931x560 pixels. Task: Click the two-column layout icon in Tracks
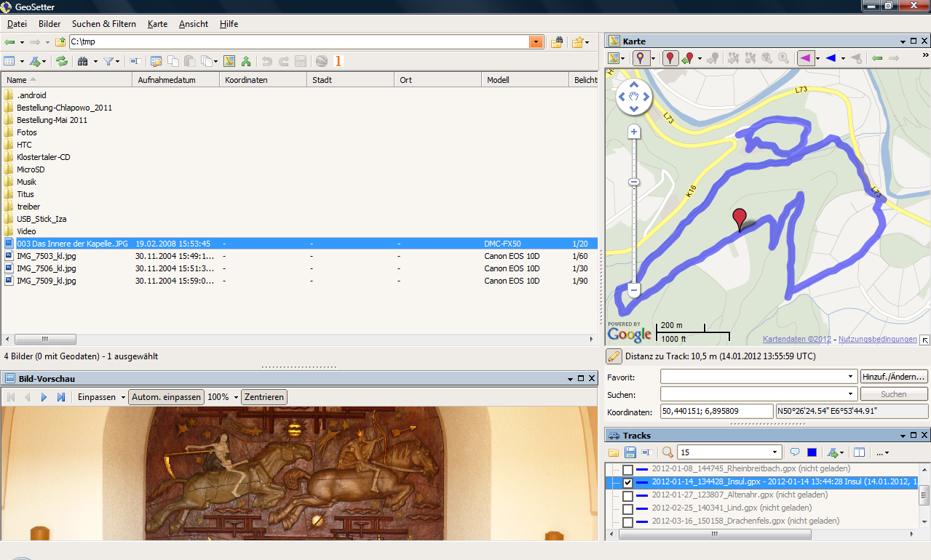[860, 452]
